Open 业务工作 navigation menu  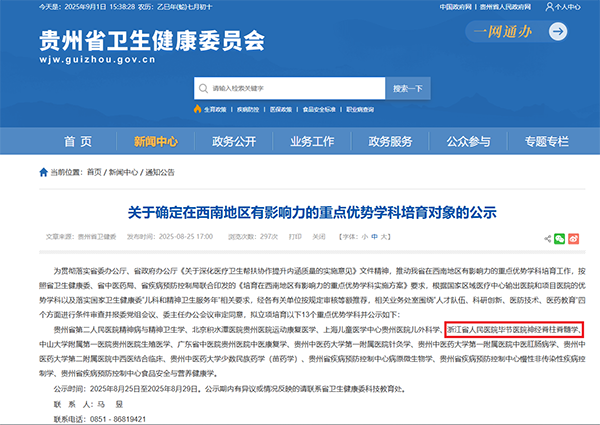coord(310,141)
